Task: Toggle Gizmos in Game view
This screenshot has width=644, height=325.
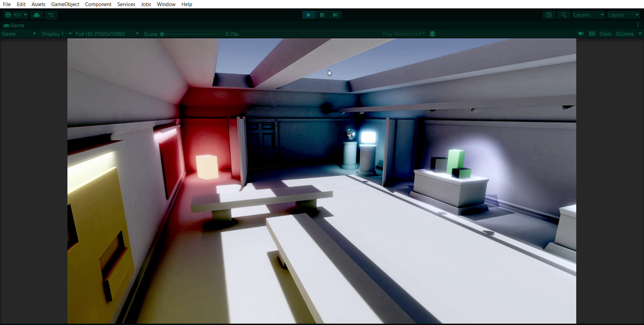Action: (625, 34)
